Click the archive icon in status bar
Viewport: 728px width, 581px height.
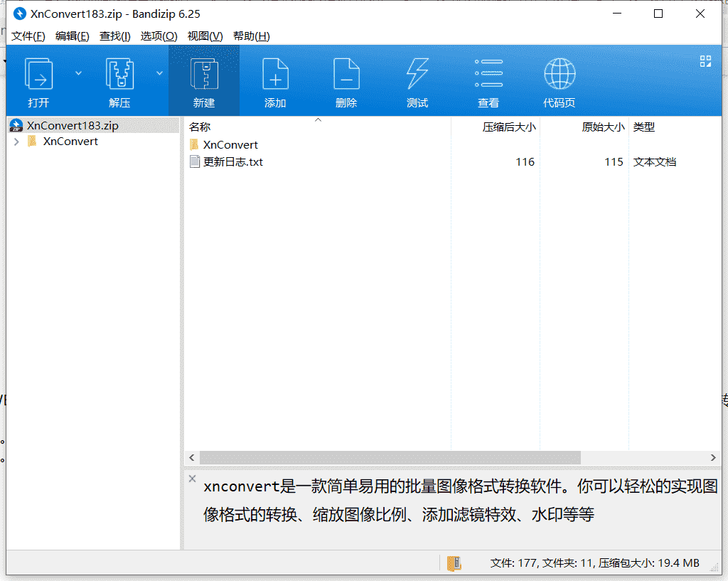click(x=454, y=563)
